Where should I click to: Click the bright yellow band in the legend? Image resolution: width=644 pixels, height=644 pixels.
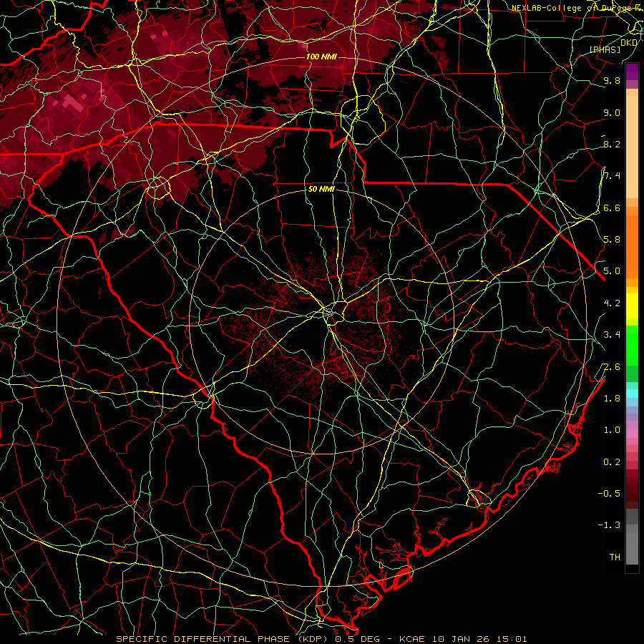pos(632,306)
